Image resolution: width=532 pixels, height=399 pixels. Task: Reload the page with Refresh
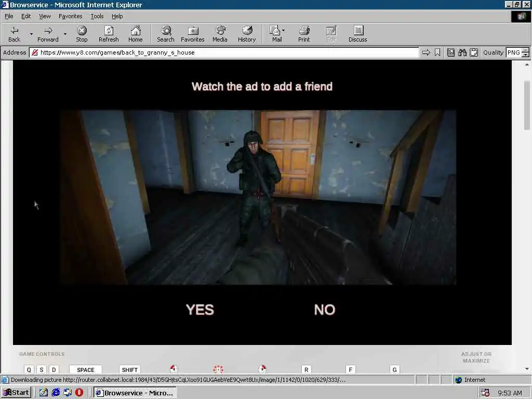(x=109, y=34)
